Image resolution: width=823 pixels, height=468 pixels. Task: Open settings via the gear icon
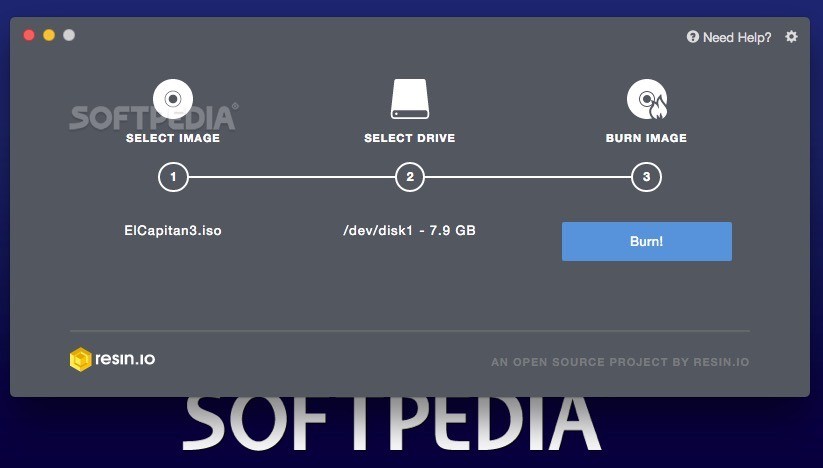pos(791,36)
